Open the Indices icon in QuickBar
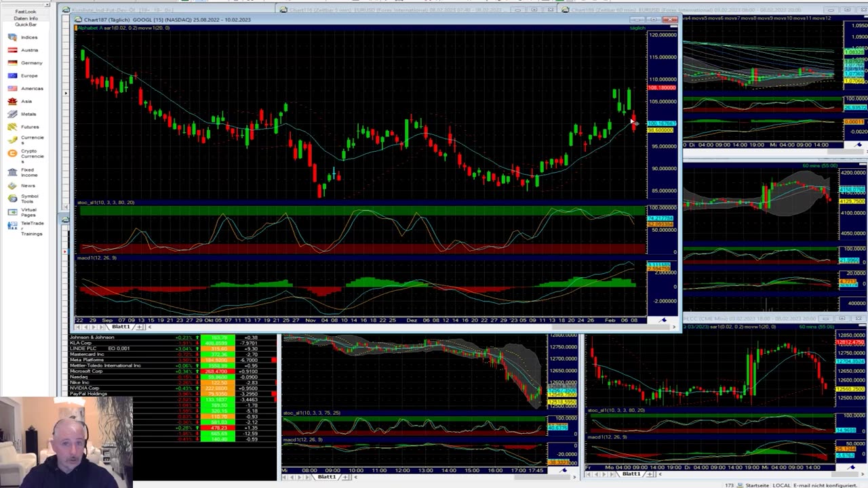Image resolution: width=868 pixels, height=488 pixels. click(12, 37)
